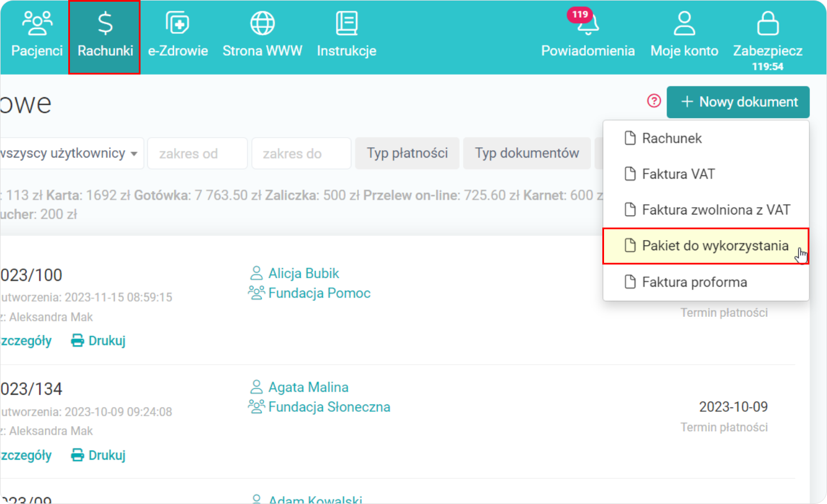
Task: Choose Faktura zwolniona z VAT
Action: coord(706,210)
